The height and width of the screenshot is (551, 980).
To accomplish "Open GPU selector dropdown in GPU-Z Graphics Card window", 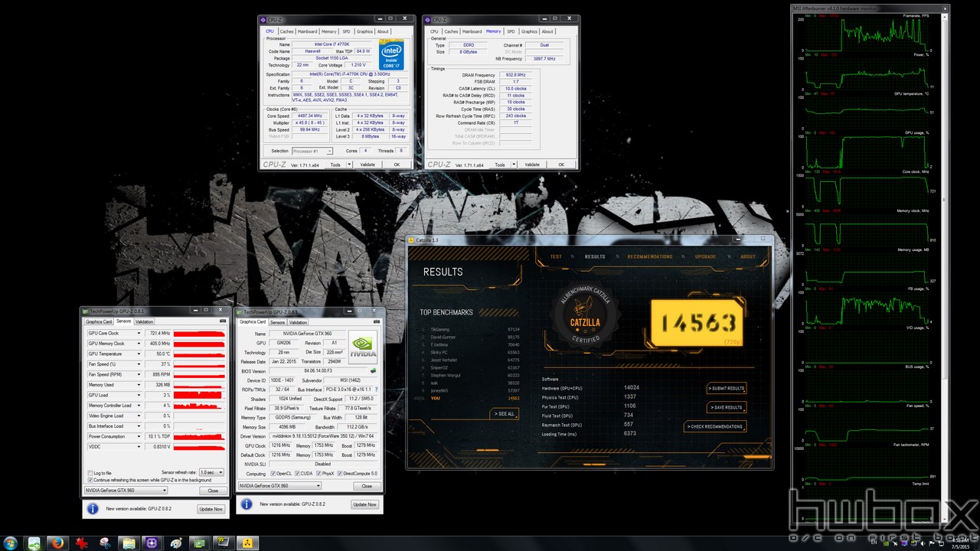I will (x=279, y=486).
